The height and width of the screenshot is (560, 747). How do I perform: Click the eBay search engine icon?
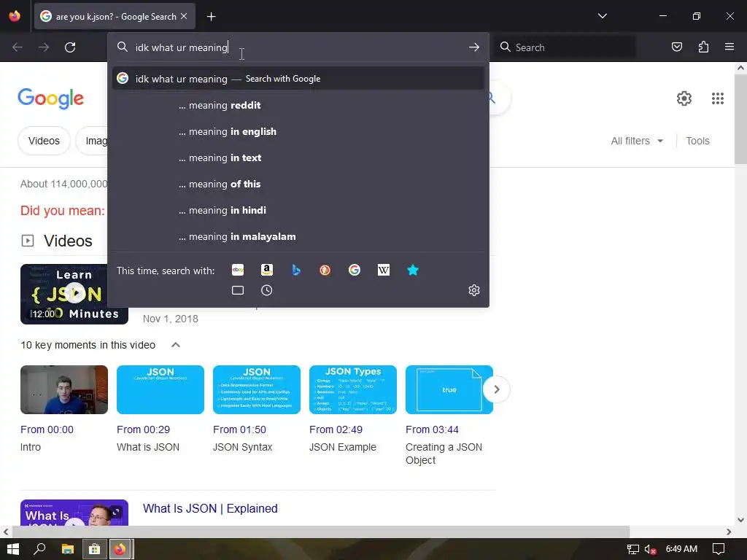238,270
